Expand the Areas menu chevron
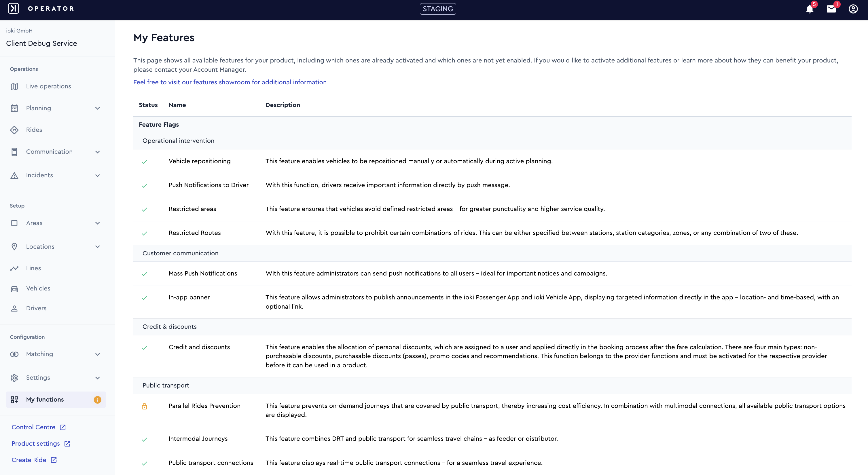 pyautogui.click(x=97, y=223)
